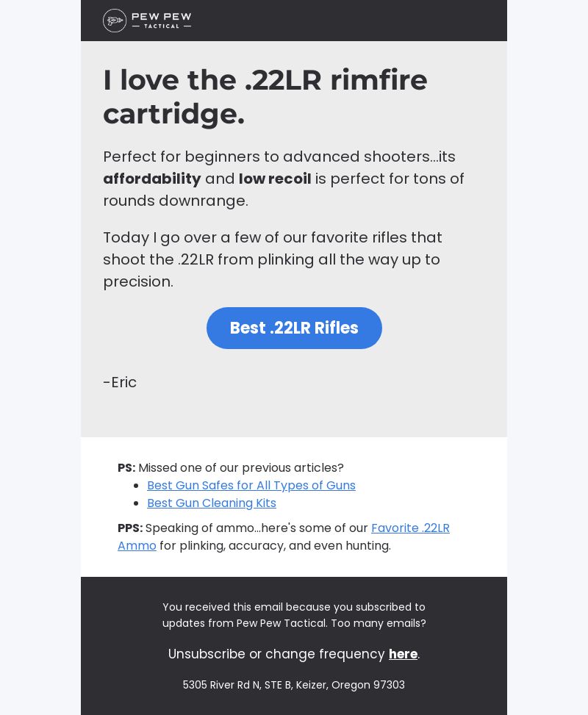The image size is (588, 715).
Task: Click the PEW PEW TACTICAL wordmark in header
Action: (162, 21)
